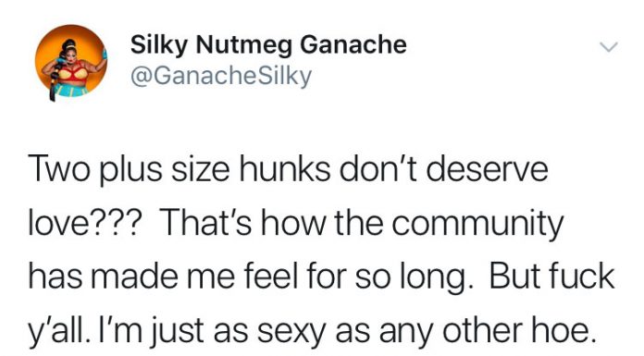Click the word "Two" starting the tweet
Viewport: 644px width, 356px height.
pos(58,169)
